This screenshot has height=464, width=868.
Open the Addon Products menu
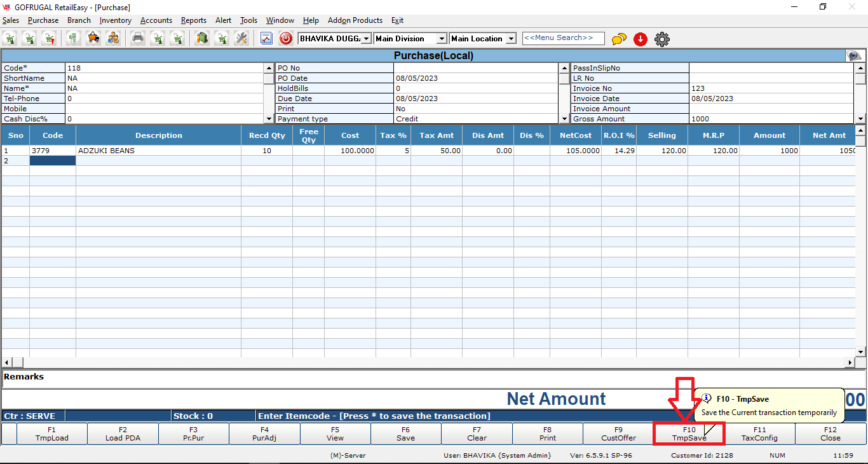[355, 20]
